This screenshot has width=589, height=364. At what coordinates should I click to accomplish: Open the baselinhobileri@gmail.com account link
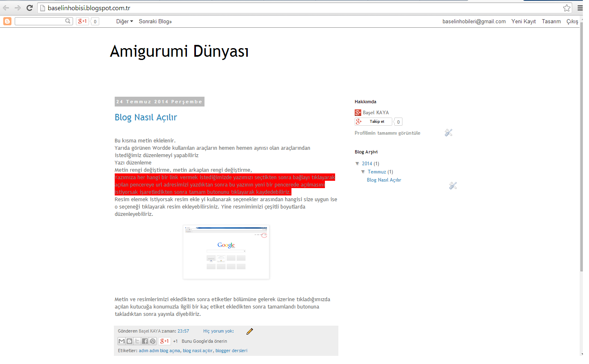(x=474, y=21)
